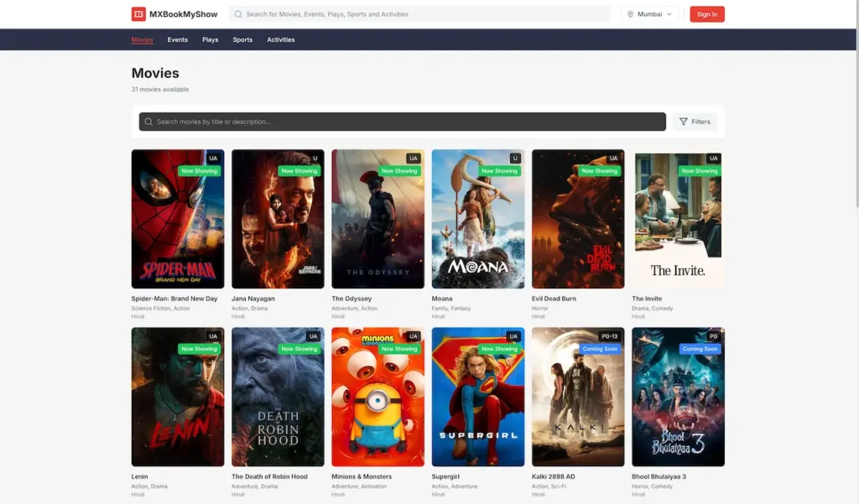Click the search magnifier icon in header

pos(238,14)
